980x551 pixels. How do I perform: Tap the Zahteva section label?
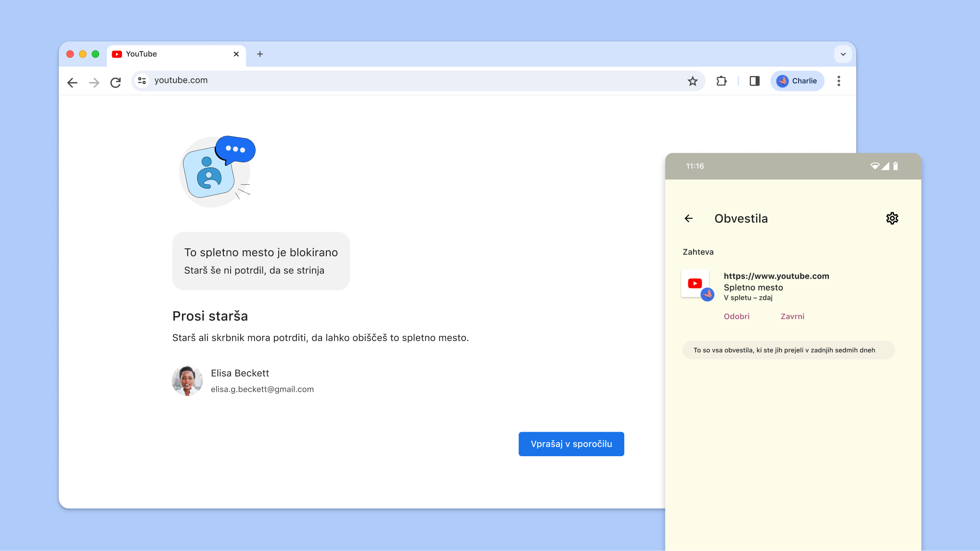tap(698, 252)
